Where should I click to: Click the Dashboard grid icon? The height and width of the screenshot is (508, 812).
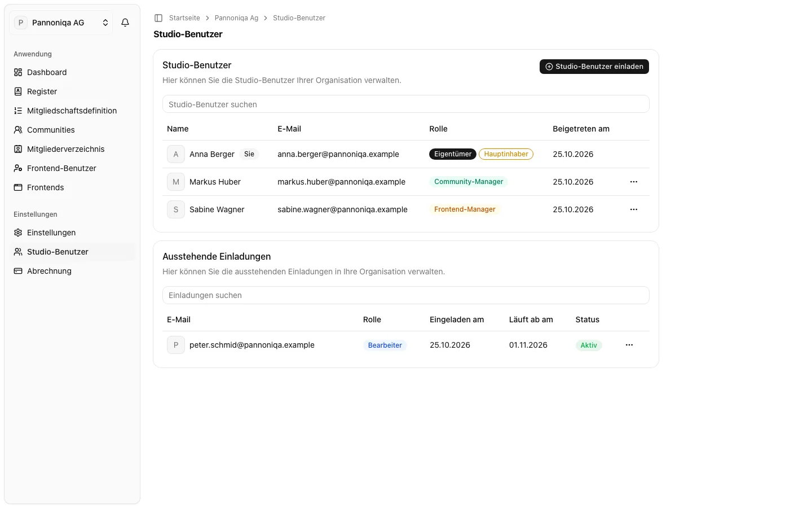[18, 72]
